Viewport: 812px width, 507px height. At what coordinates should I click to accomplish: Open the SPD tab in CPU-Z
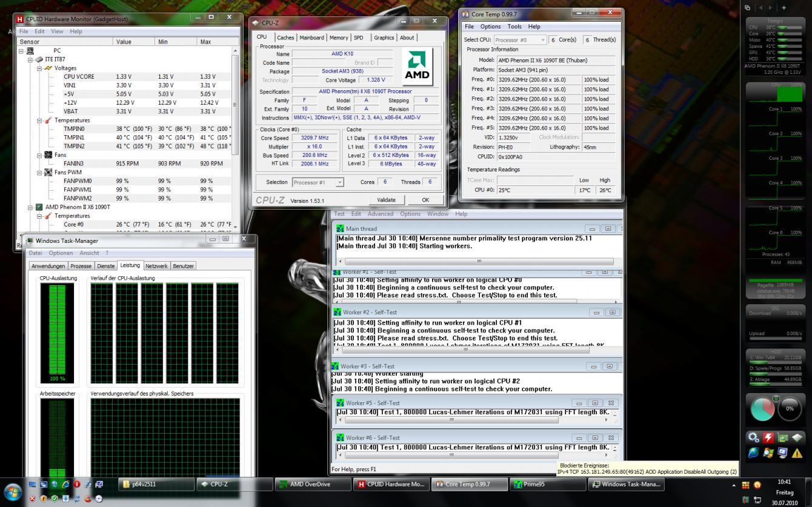tap(359, 38)
